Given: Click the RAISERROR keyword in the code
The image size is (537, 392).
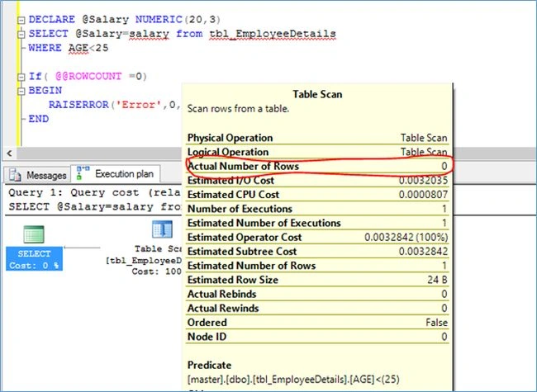Looking at the screenshot, I should coord(78,104).
